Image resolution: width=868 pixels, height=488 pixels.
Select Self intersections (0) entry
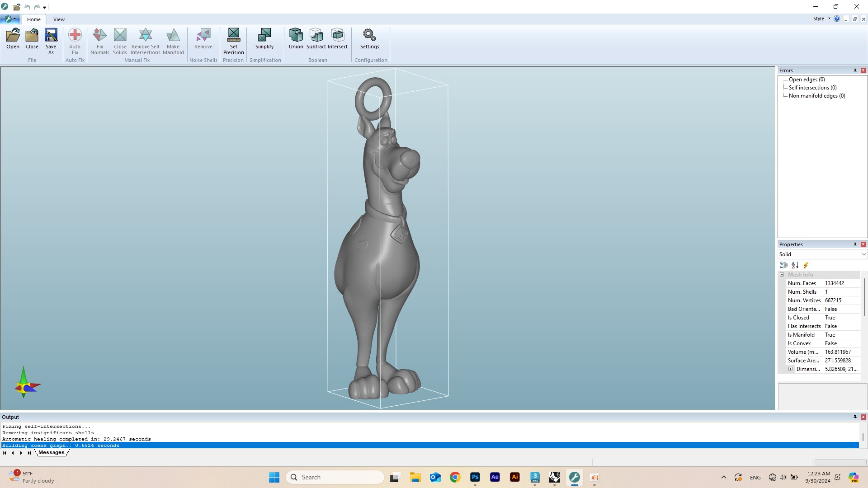[812, 88]
